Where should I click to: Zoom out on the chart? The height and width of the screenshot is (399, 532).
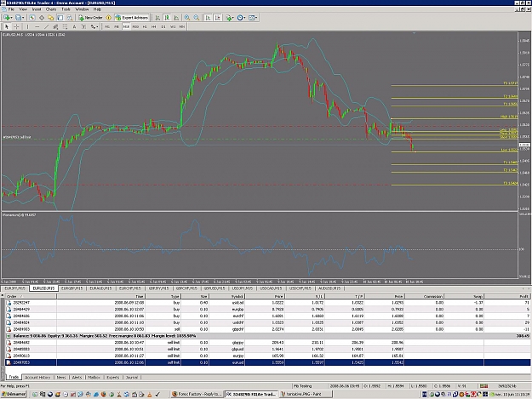[197, 18]
